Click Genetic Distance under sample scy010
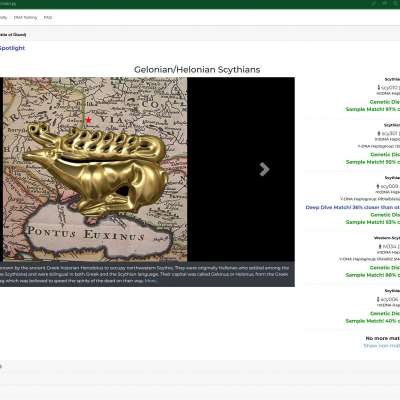This screenshot has height=400, width=400. pos(385,102)
